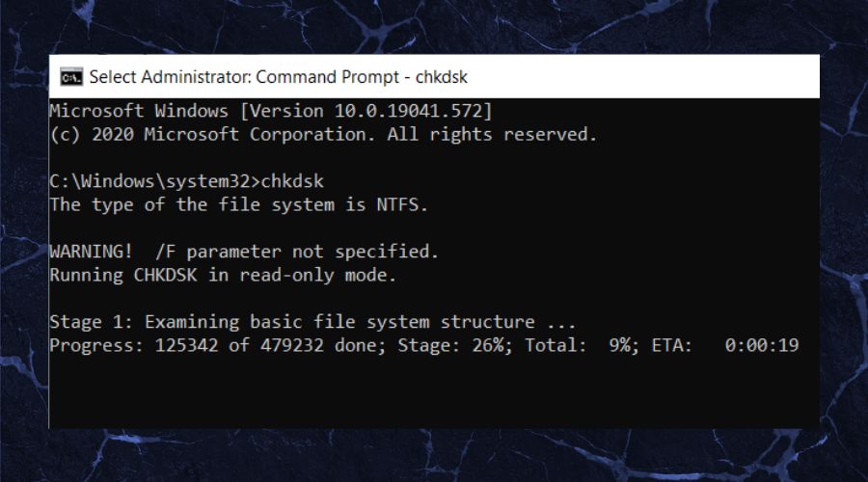Click the word Examining in the stage line
Image resolution: width=868 pixels, height=482 pixels.
click(x=192, y=322)
